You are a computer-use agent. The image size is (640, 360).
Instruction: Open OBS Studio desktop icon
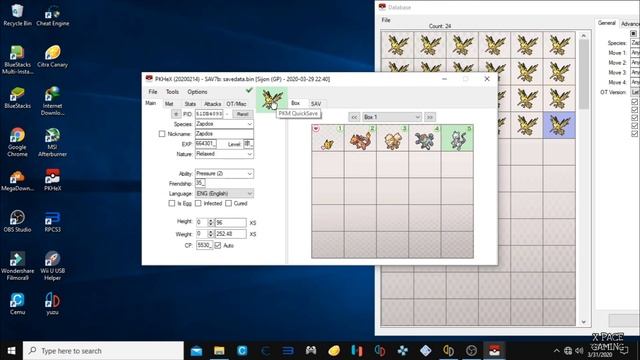point(17,221)
